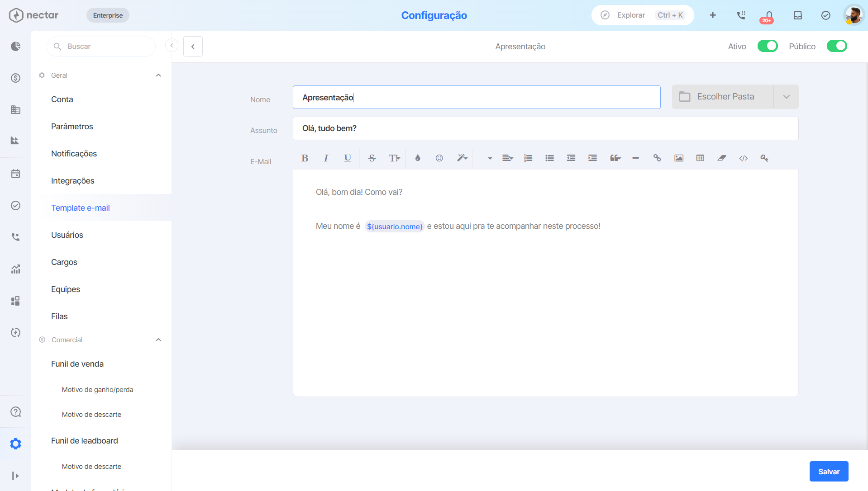Viewport: 868px width, 491px height.
Task: Open the Explorar Ctrl+K search
Action: click(x=643, y=15)
